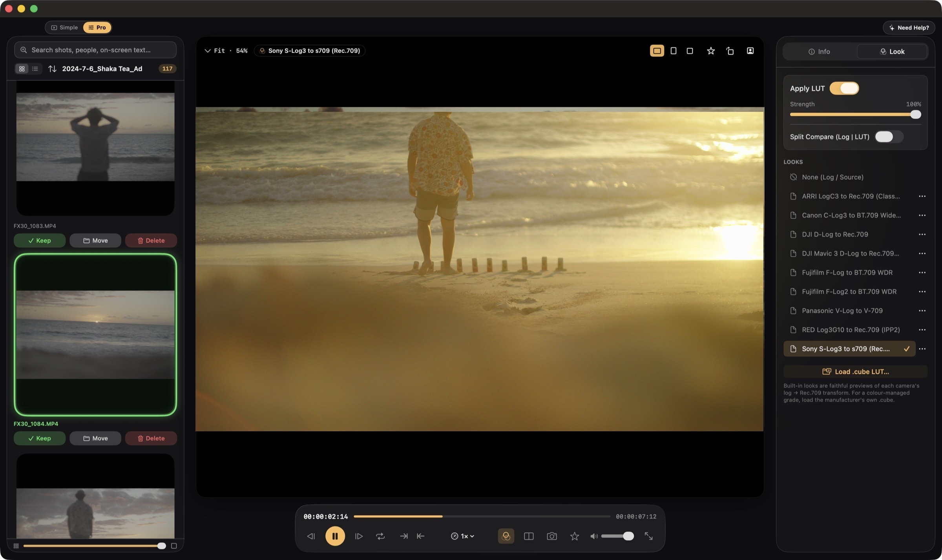
Task: Open the Fit zoom dropdown
Action: click(x=226, y=51)
